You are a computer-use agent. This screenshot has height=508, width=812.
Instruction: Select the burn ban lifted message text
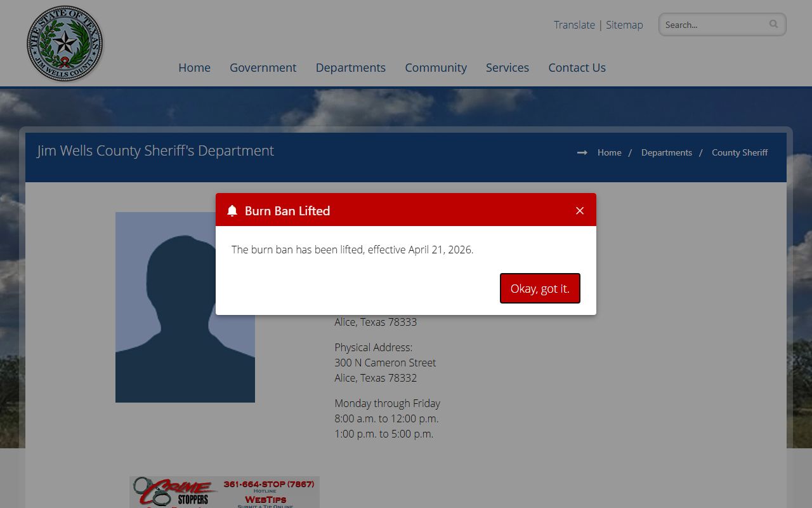coord(352,250)
